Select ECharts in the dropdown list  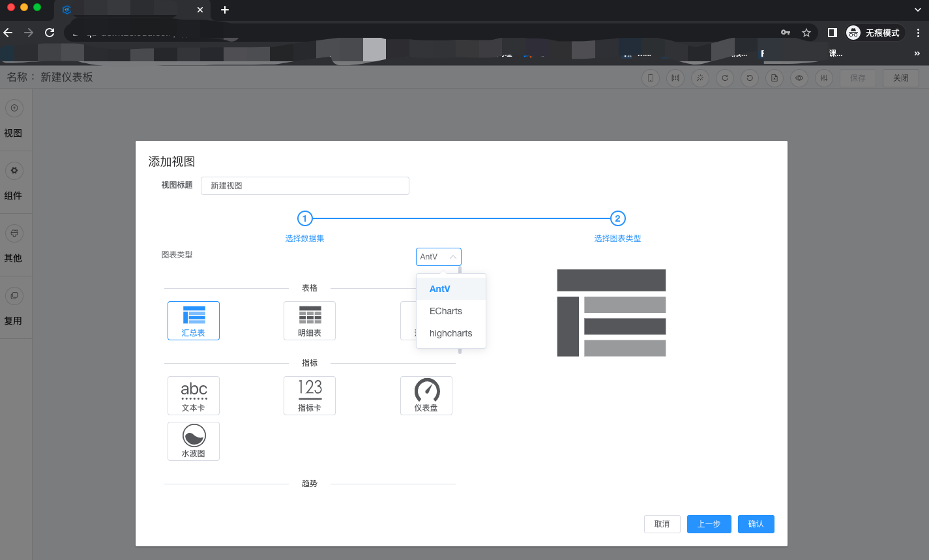coord(451,311)
